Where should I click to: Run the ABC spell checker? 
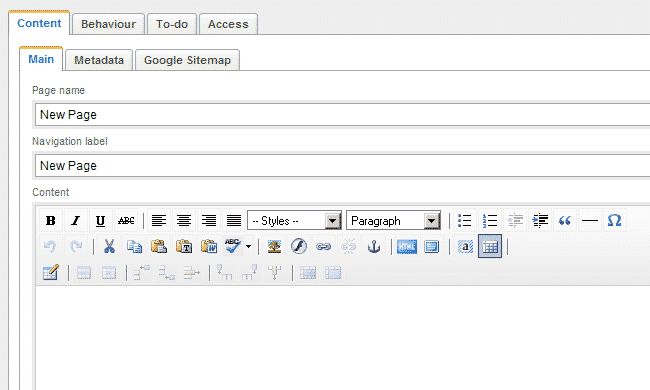pos(233,247)
